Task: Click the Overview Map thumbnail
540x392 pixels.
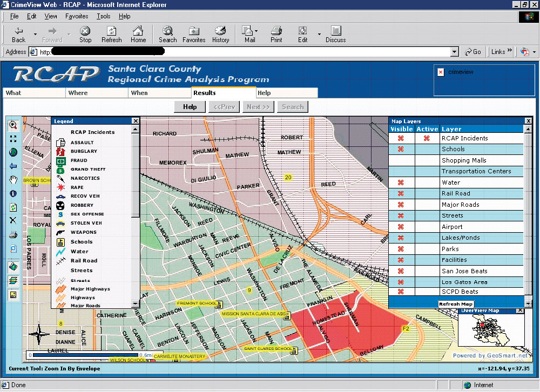Action: click(x=491, y=330)
